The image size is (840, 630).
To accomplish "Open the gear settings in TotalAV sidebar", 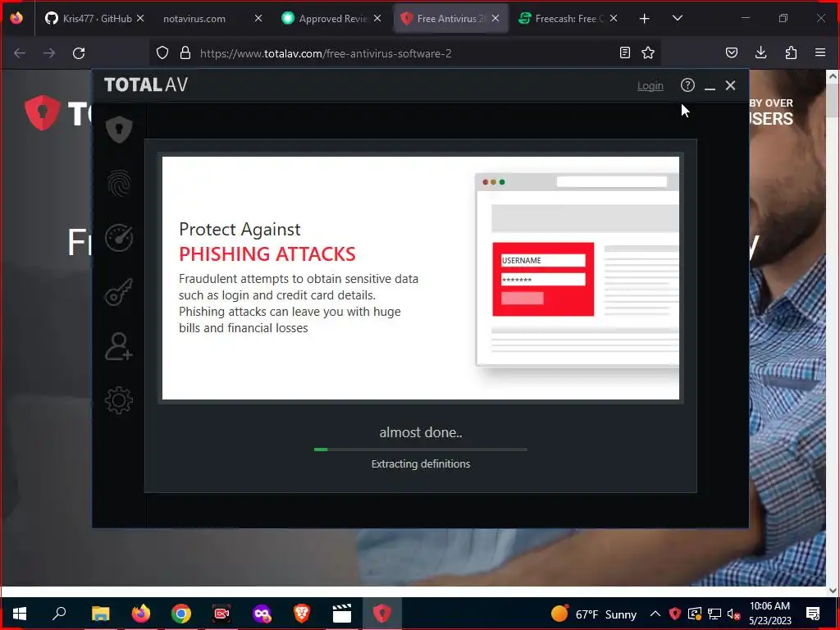I will pos(119,400).
